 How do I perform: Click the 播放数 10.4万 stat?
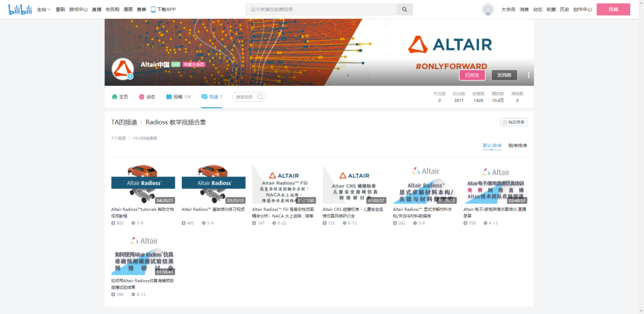click(x=498, y=97)
